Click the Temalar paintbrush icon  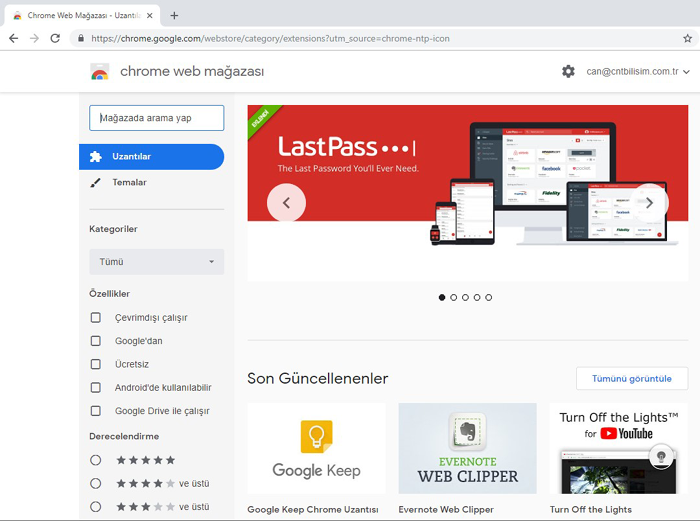coord(96,183)
